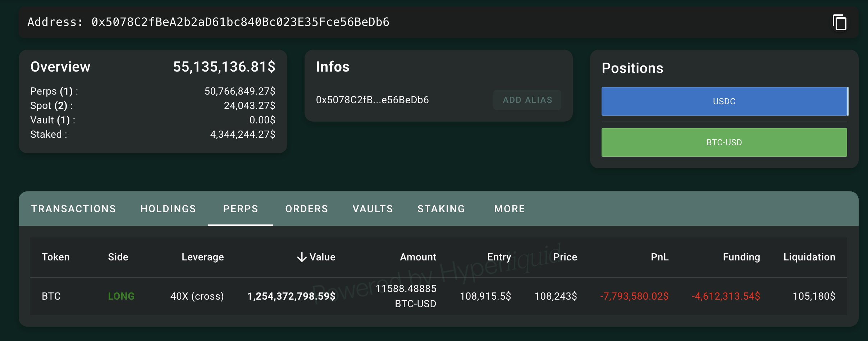Switch to the ORDERS tab
Viewport: 868px width, 341px height.
click(x=306, y=209)
